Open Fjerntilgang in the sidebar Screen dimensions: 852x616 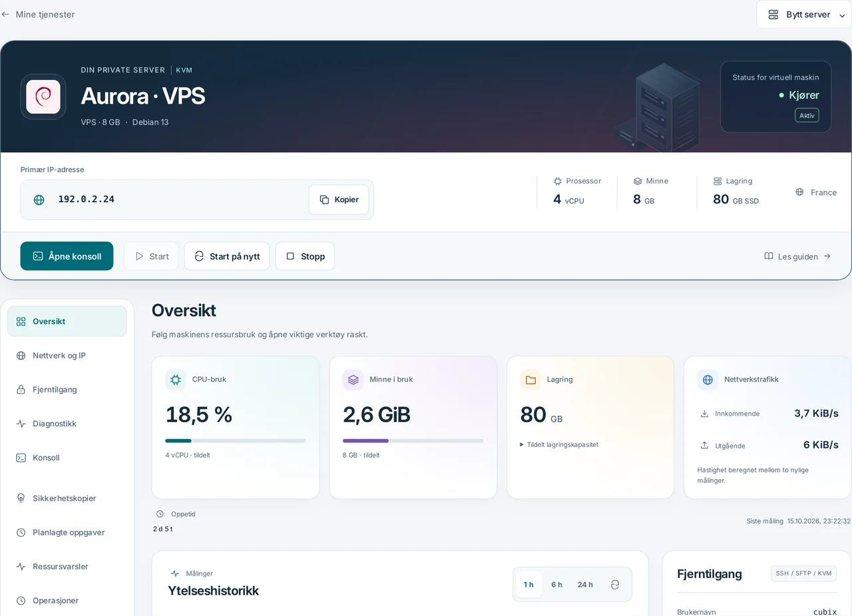(x=67, y=390)
